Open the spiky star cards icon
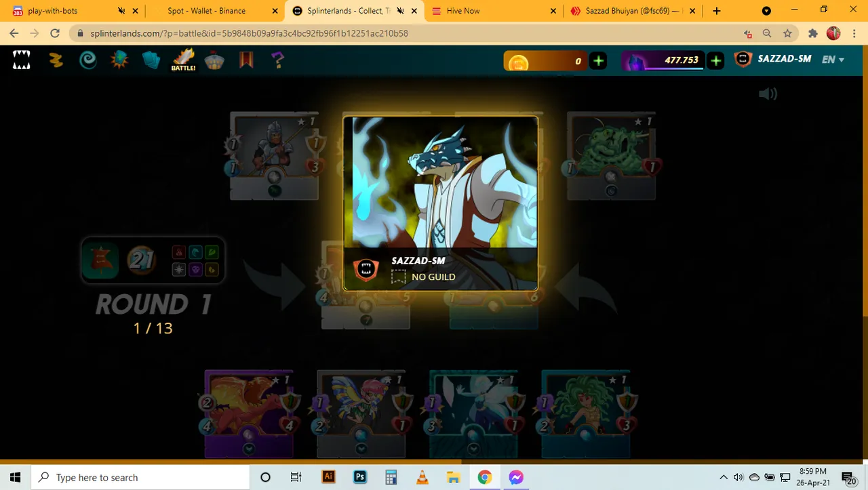The height and width of the screenshot is (490, 868). pos(119,60)
